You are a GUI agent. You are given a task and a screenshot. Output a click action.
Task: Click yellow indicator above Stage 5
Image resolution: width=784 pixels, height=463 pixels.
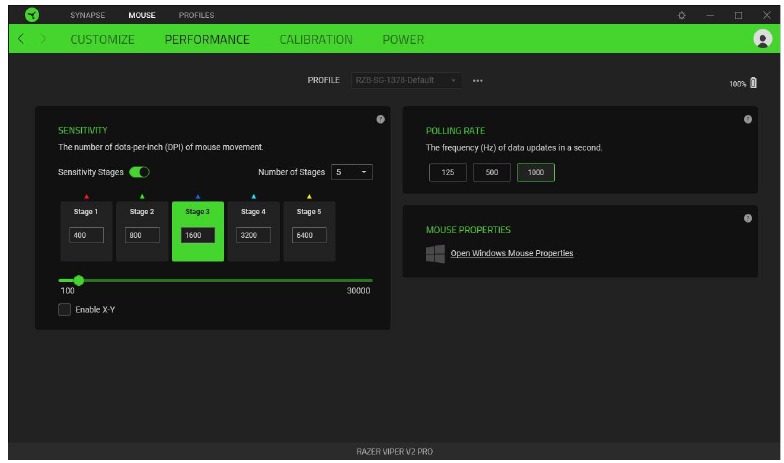[309, 196]
